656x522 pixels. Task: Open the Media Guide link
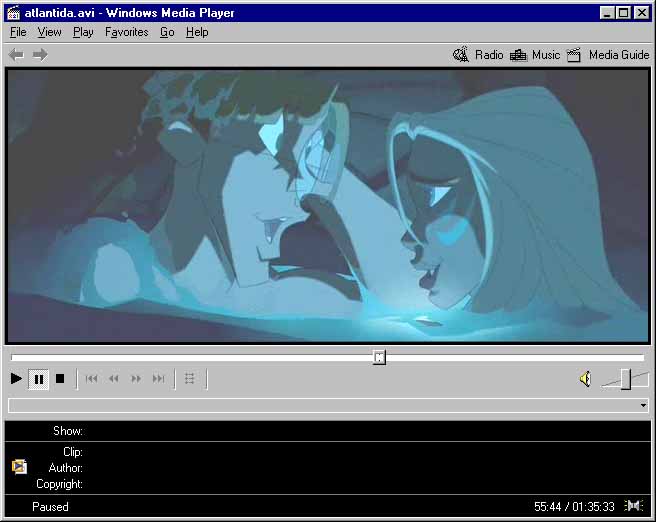tap(608, 55)
